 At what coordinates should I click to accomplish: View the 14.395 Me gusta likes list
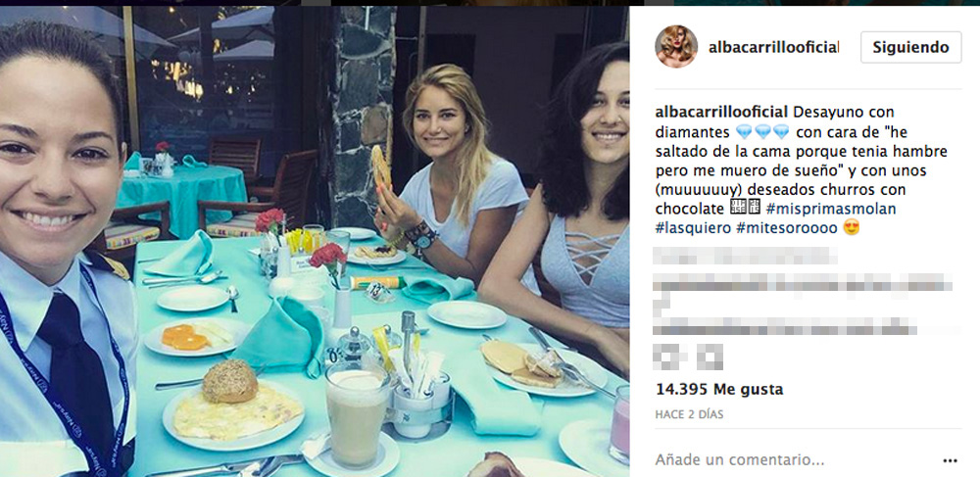(718, 390)
